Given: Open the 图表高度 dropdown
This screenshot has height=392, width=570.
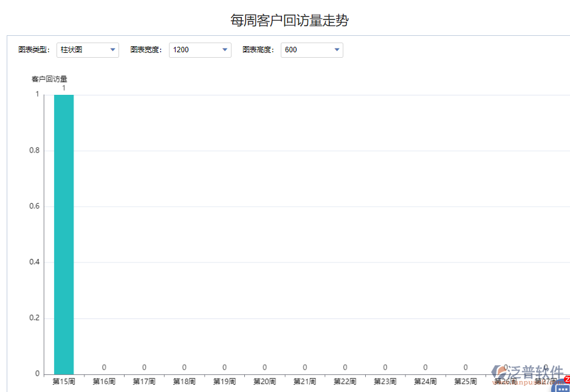Looking at the screenshot, I should [x=336, y=50].
